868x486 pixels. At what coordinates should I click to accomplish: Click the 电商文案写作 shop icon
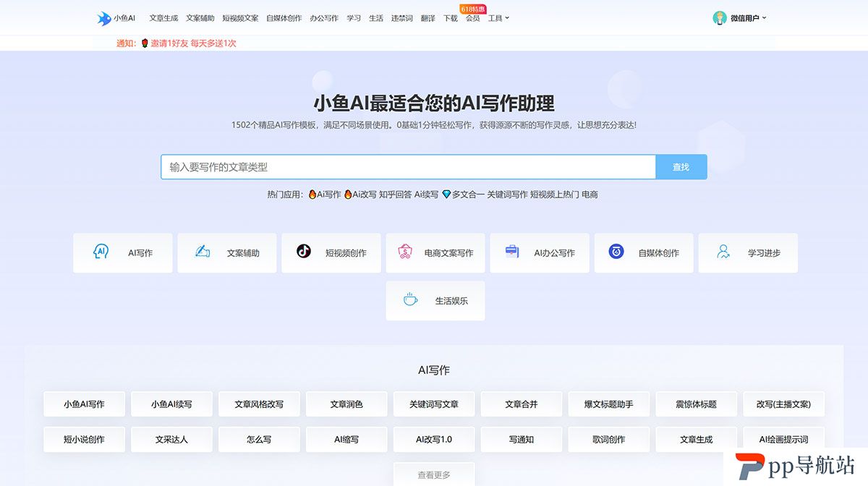tap(406, 252)
